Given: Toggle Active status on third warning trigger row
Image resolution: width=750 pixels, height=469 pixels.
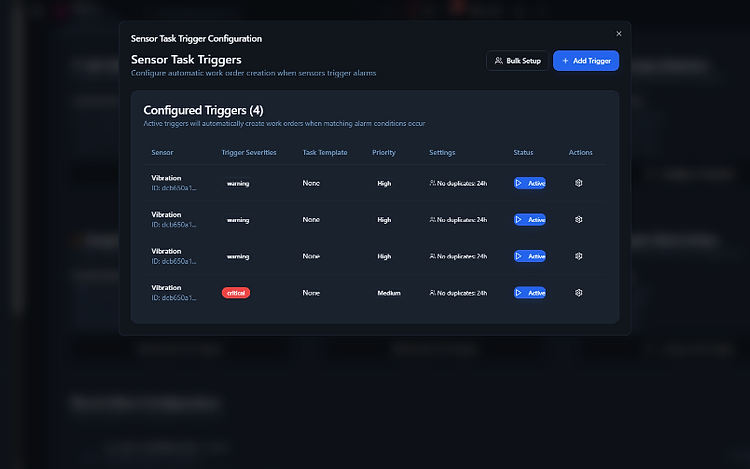Looking at the screenshot, I should [529, 256].
